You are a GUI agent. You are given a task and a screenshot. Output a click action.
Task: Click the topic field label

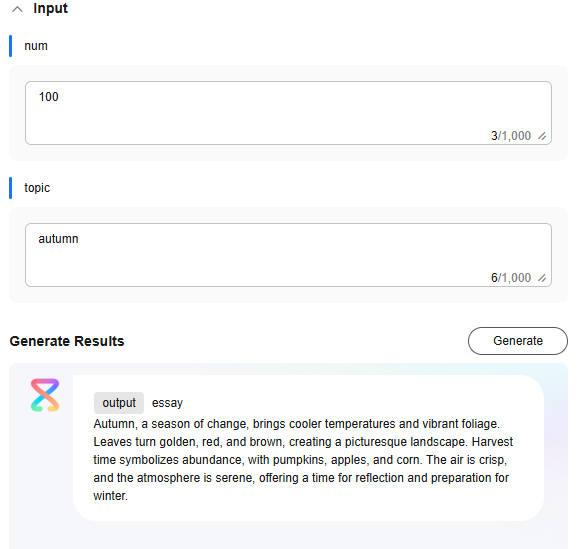click(37, 188)
